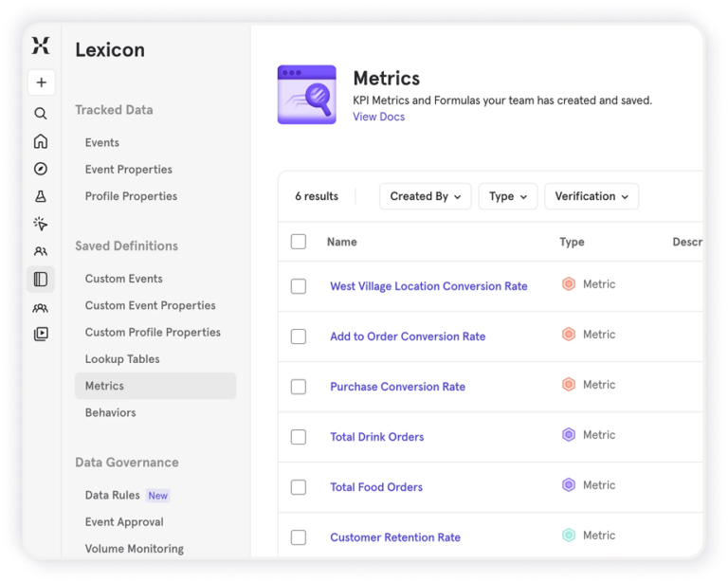
Task: Open West Village Location Conversion Rate metric
Action: [x=428, y=286]
